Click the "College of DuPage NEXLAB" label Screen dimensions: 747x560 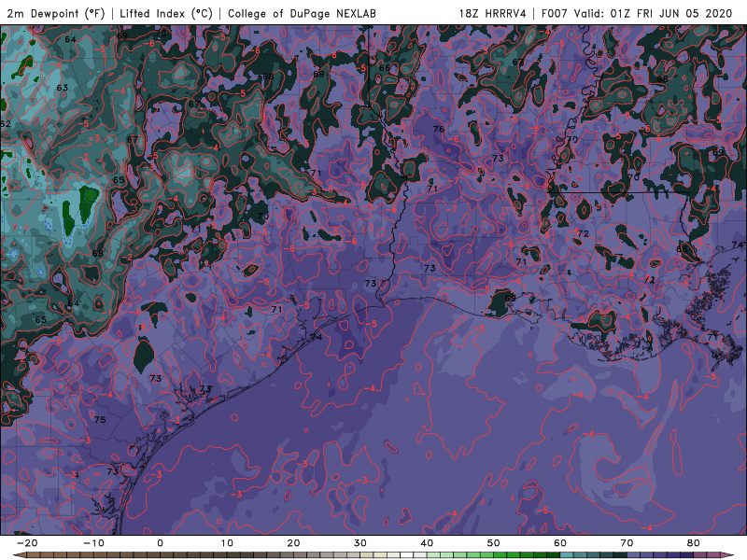(302, 13)
